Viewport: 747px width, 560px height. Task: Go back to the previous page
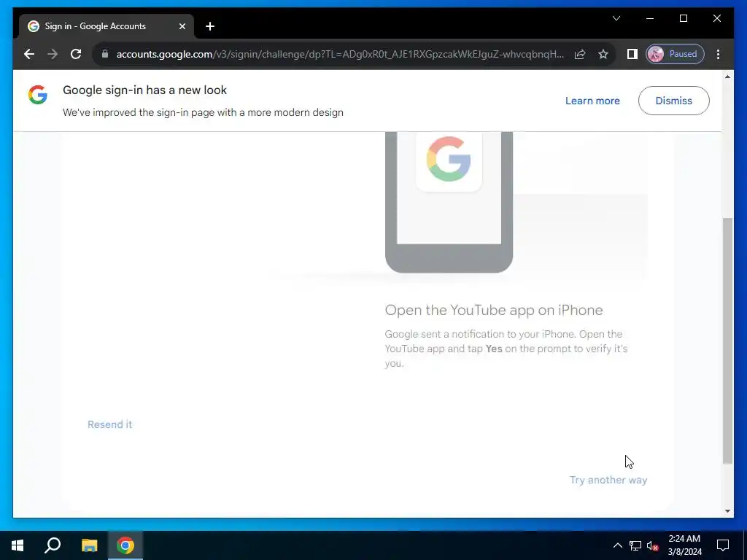coord(29,54)
